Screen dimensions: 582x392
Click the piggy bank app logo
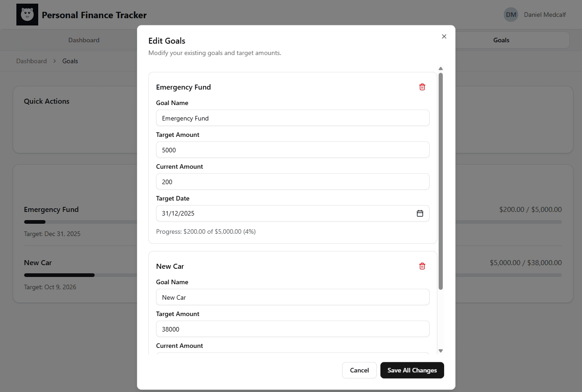tap(27, 15)
